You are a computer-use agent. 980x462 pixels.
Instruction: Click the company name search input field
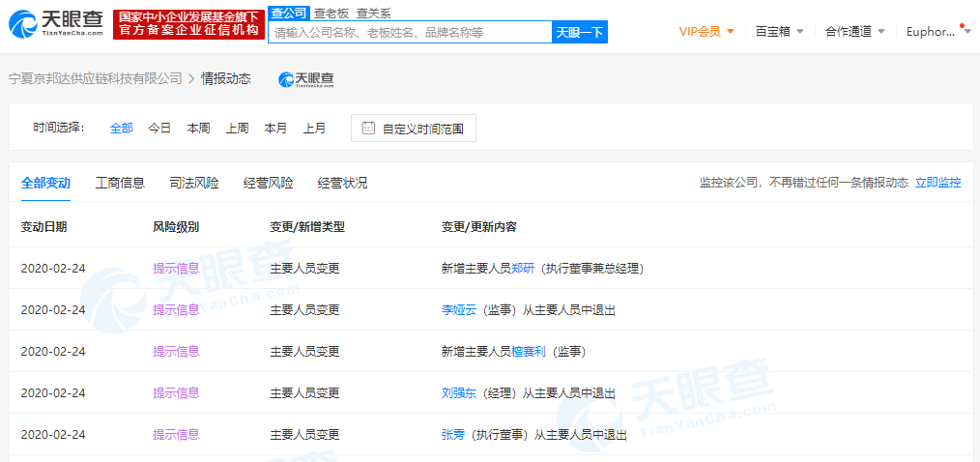click(410, 32)
